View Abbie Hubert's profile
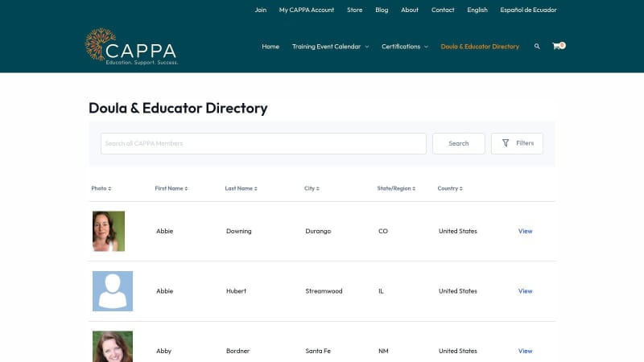Screen dimensions: 644x362 [x=525, y=291]
